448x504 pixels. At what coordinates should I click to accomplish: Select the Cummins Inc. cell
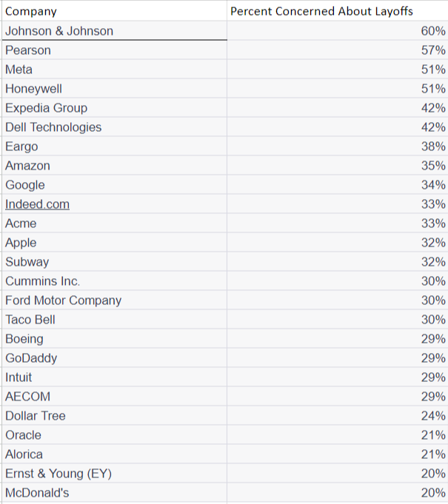coord(42,281)
